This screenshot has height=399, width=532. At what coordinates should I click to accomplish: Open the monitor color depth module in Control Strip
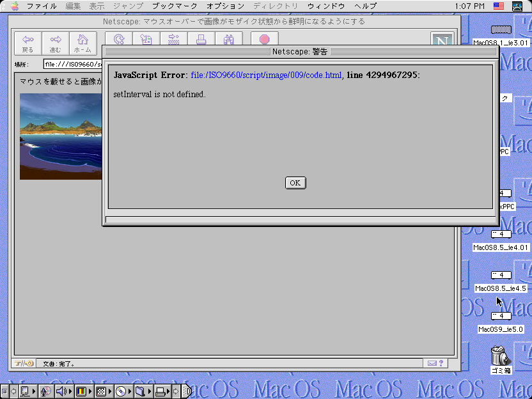[x=84, y=391]
